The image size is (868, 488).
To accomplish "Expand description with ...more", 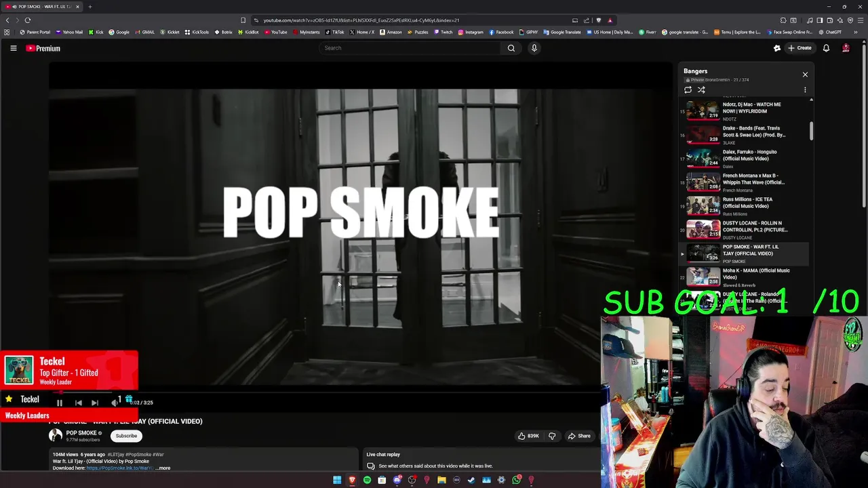I will coord(163,468).
